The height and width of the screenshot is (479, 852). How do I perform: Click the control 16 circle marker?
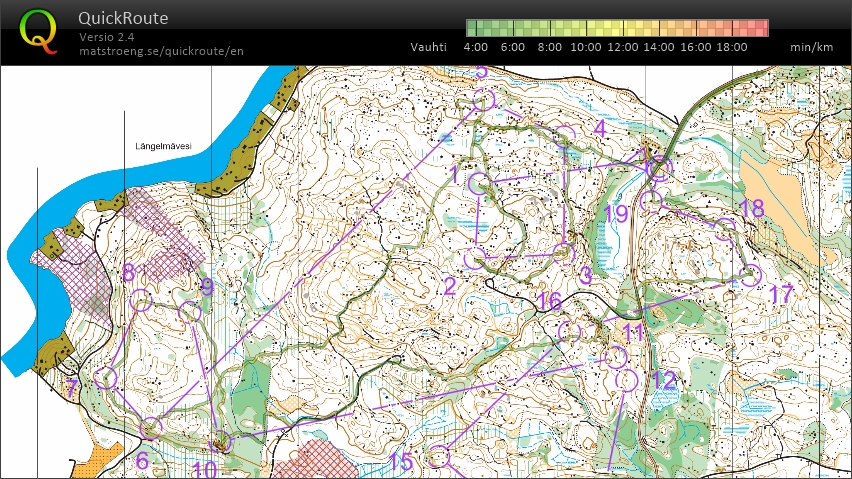570,331
